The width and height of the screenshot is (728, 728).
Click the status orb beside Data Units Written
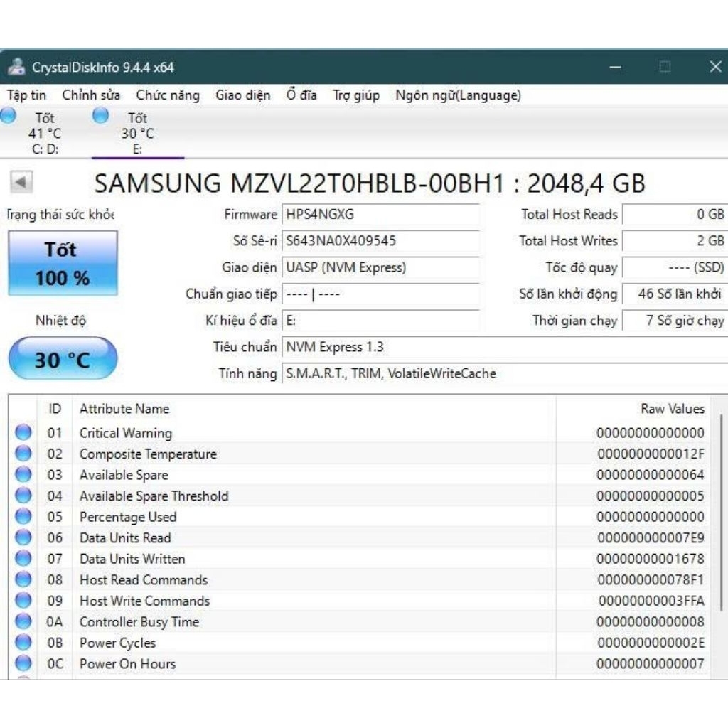pos(23,559)
